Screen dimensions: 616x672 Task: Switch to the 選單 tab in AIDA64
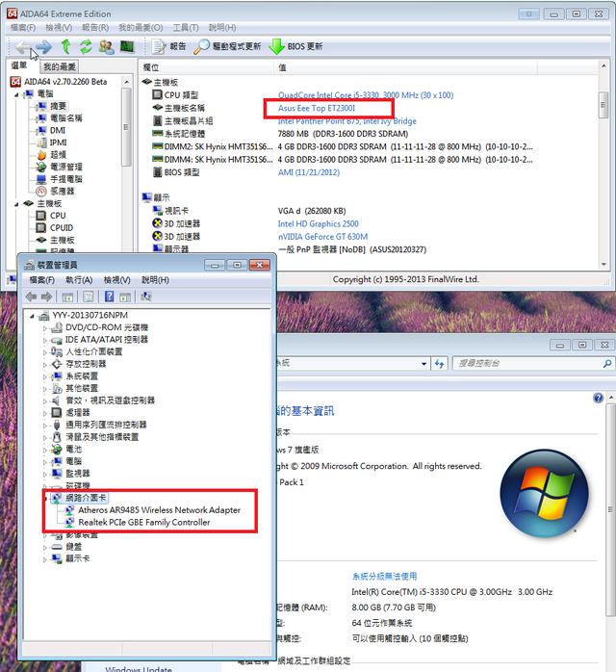click(x=19, y=65)
